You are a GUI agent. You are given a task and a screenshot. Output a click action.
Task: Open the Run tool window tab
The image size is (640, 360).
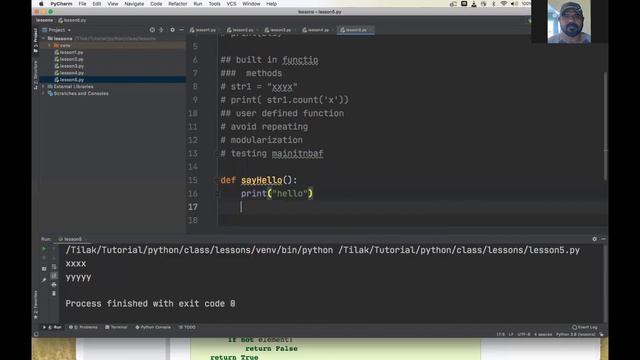pos(52,327)
